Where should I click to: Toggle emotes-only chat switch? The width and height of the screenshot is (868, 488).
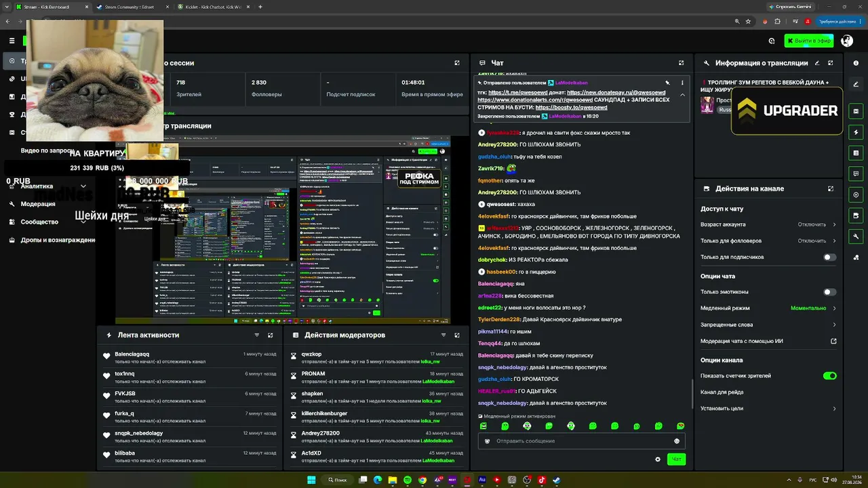click(x=829, y=292)
